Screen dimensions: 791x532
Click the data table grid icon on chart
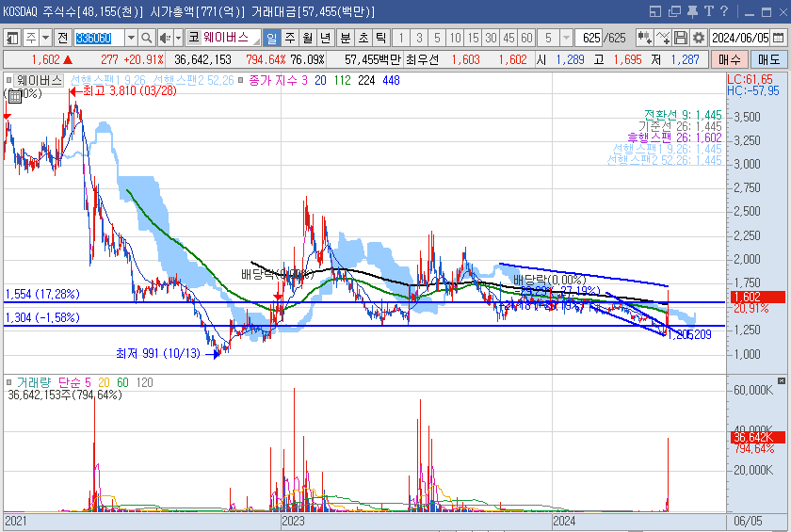click(15, 97)
